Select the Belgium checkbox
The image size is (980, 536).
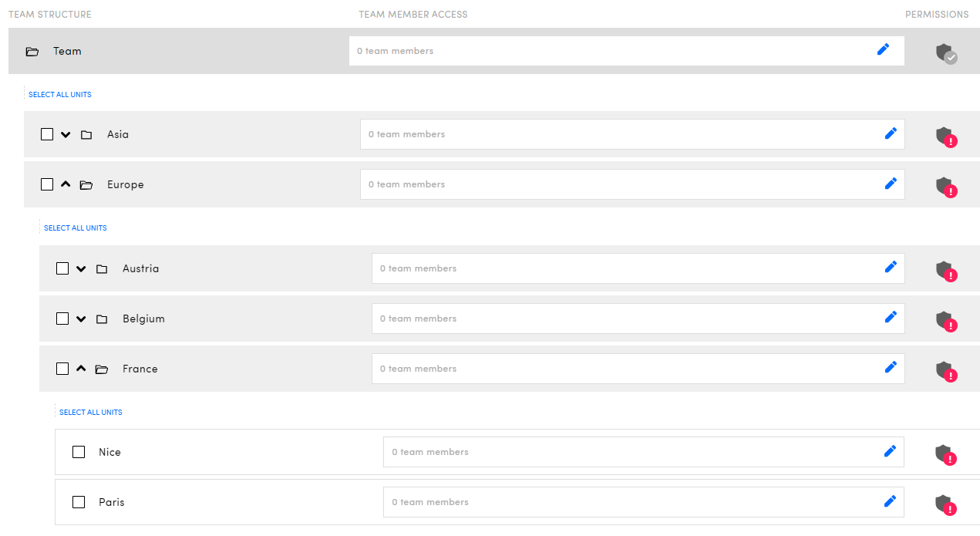pyautogui.click(x=62, y=319)
